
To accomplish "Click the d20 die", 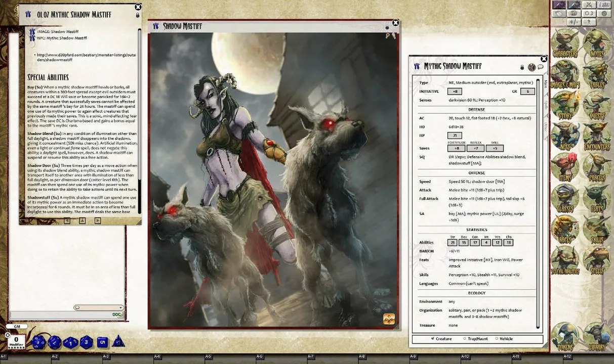I will click(x=38, y=343).
